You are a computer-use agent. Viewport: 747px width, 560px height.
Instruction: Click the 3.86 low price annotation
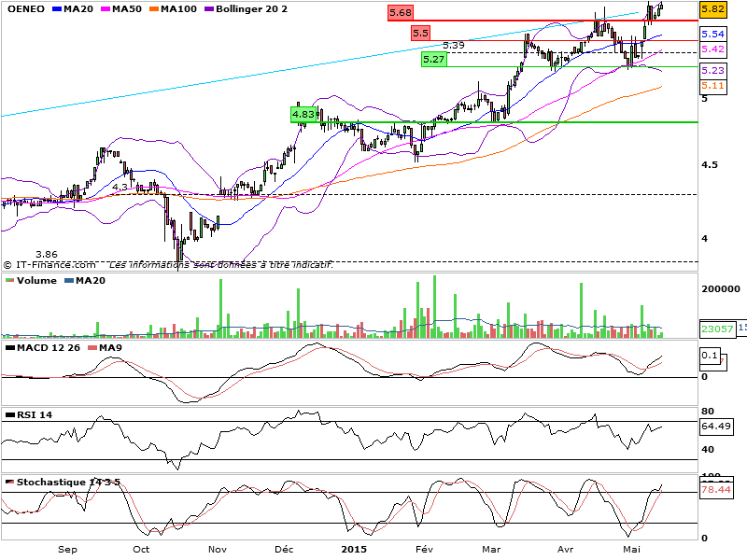click(47, 255)
